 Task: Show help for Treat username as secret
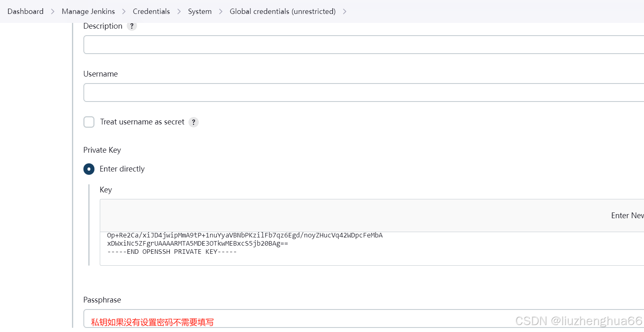(193, 122)
